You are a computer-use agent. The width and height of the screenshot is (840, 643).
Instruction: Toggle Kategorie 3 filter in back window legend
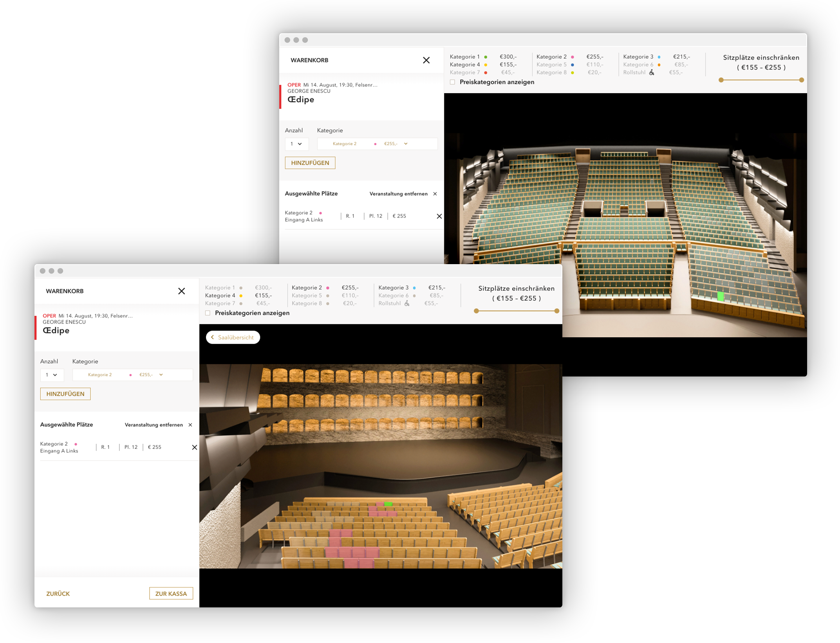point(638,57)
